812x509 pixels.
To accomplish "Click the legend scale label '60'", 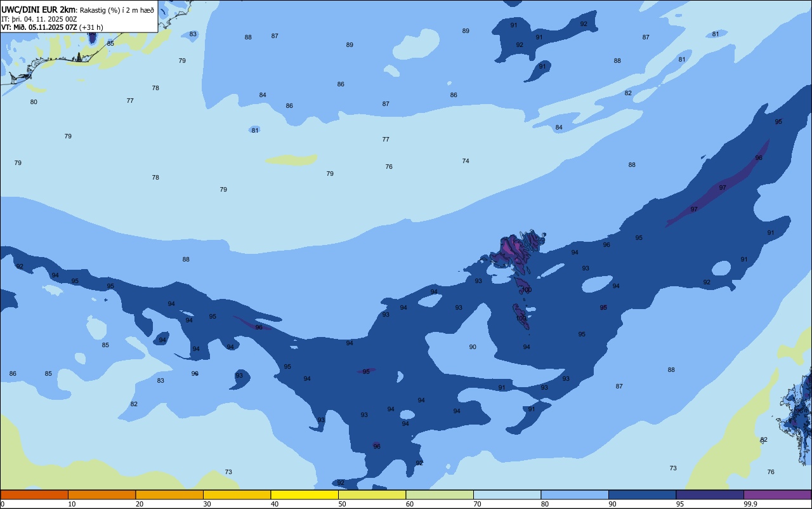I will coord(410,504).
